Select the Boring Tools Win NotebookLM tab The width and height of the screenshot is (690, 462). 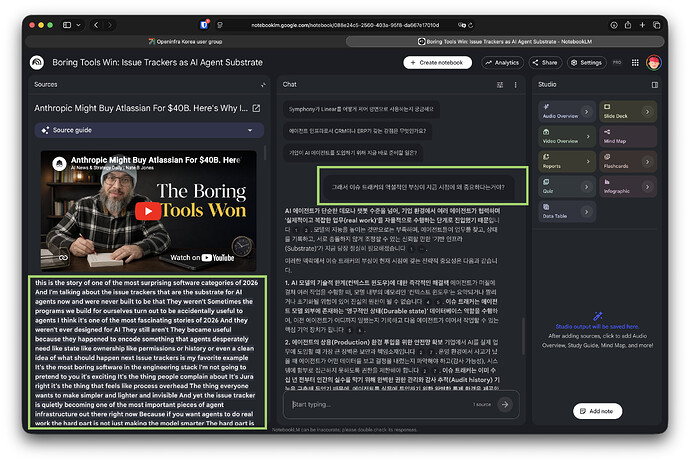(504, 42)
